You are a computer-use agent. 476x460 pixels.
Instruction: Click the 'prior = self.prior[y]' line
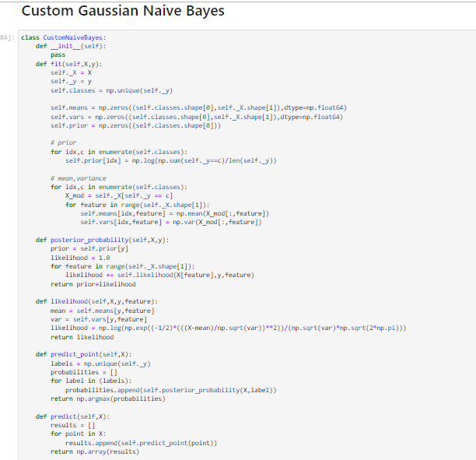pos(89,249)
